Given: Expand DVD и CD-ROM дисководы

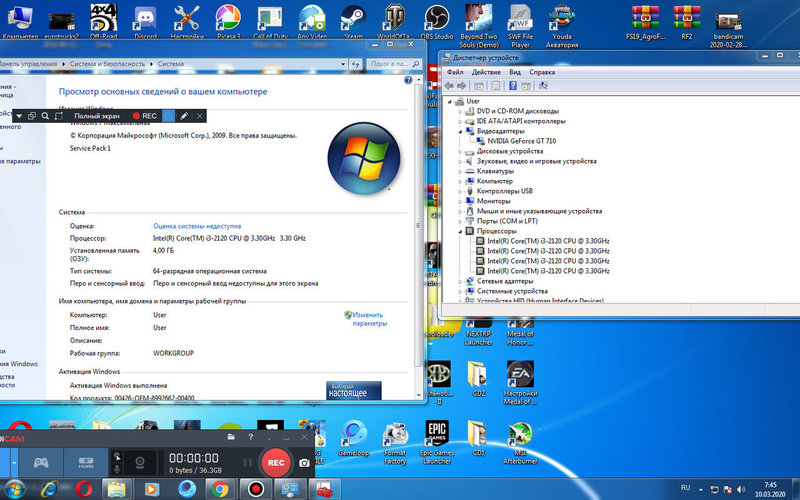Looking at the screenshot, I should [460, 111].
